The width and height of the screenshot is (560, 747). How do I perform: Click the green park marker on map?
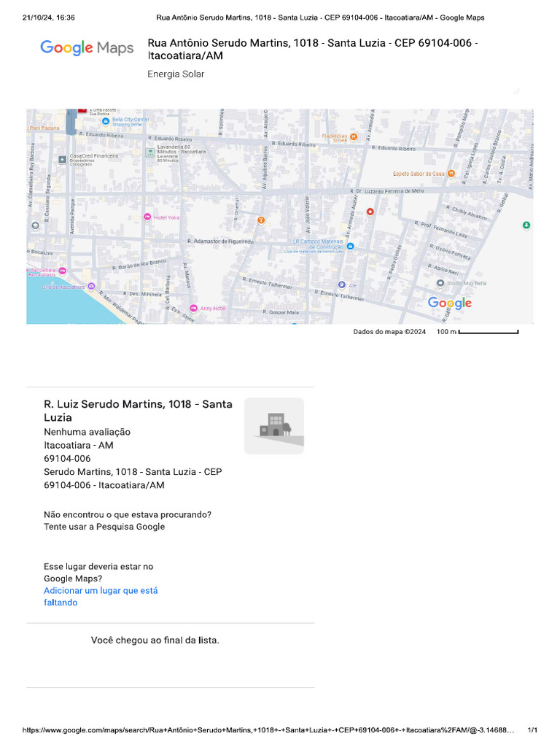point(526,225)
